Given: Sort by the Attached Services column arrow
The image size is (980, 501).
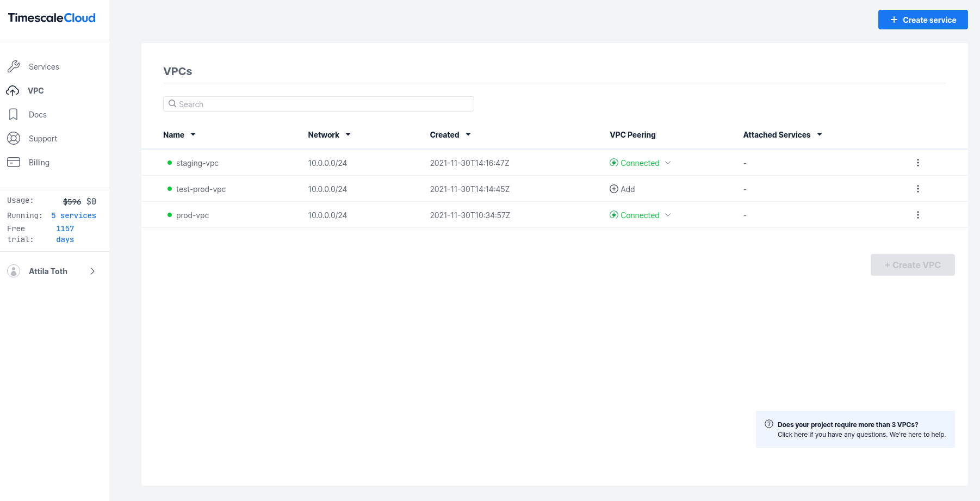Looking at the screenshot, I should click(820, 134).
